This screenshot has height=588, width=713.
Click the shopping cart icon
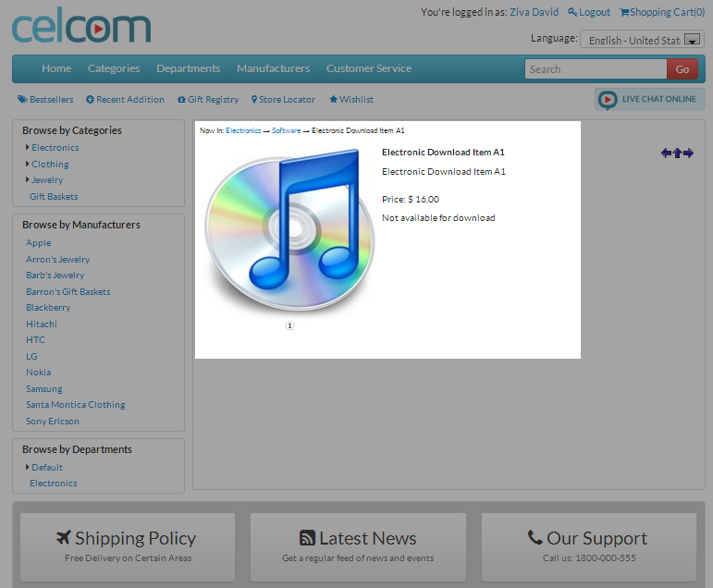coord(625,12)
